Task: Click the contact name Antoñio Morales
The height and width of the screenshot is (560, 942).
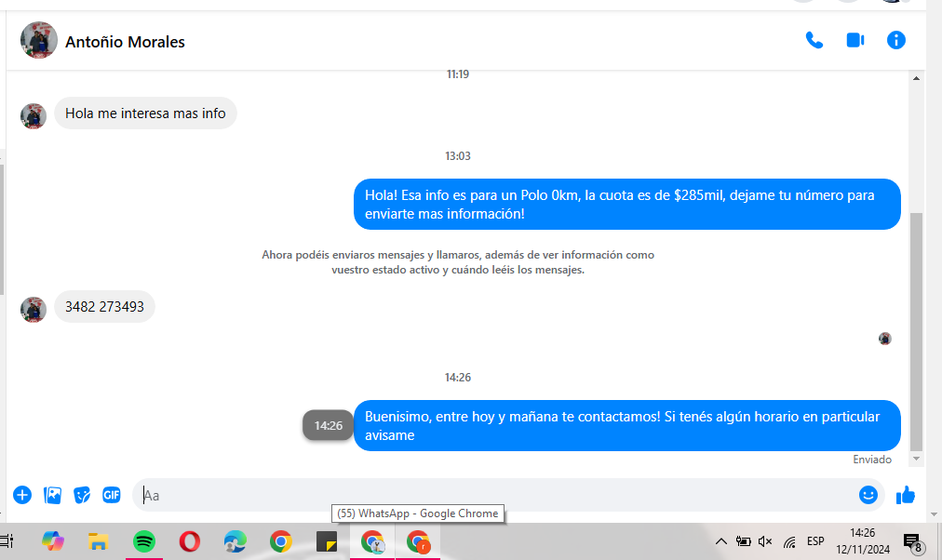Action: [x=125, y=42]
